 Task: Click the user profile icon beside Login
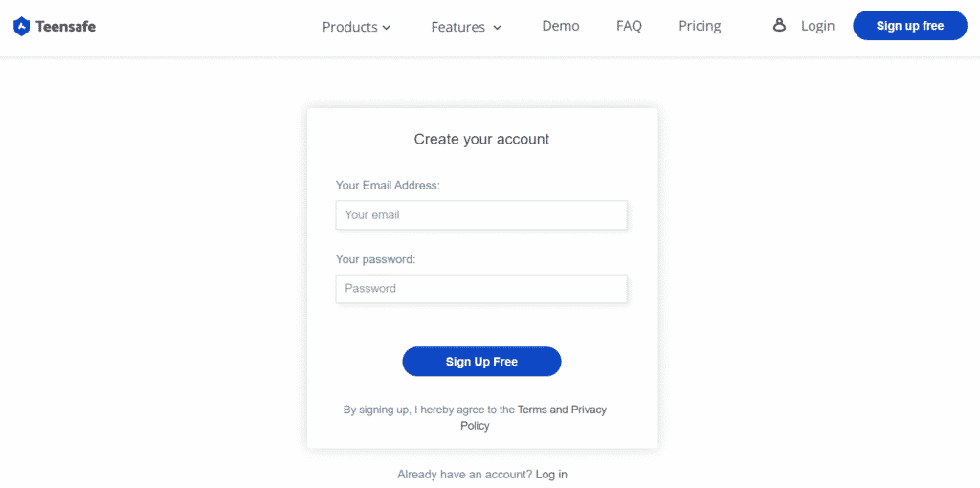pos(780,26)
